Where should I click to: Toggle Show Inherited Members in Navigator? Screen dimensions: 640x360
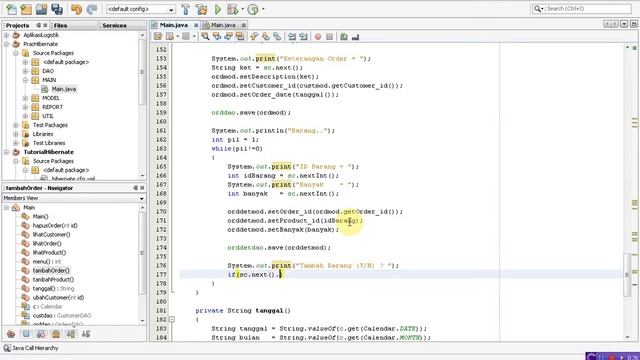pyautogui.click(x=11, y=334)
